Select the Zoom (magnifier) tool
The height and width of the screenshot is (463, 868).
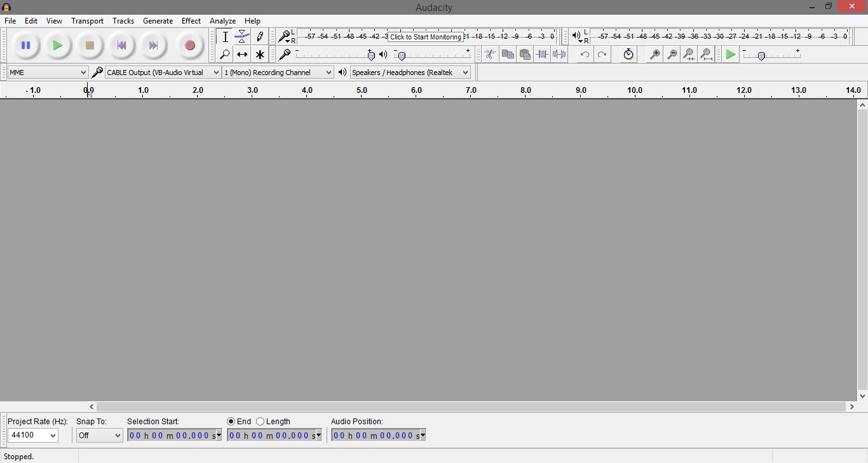225,55
